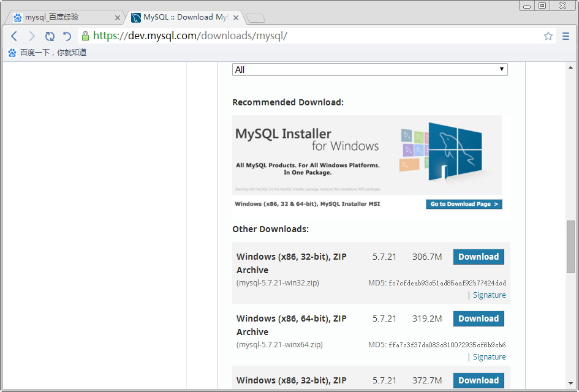The image size is (579, 392).
Task: Click the MySQL Installer for Windows banner
Action: (x=366, y=155)
